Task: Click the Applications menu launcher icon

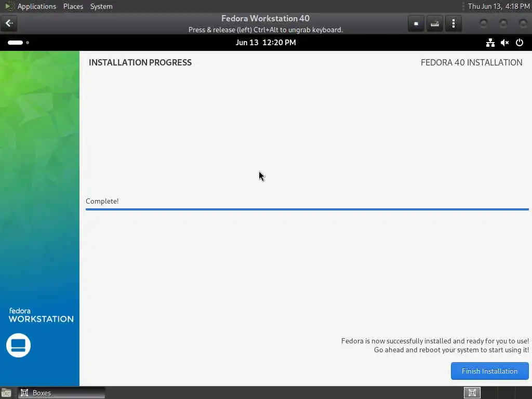Action: coord(9,6)
